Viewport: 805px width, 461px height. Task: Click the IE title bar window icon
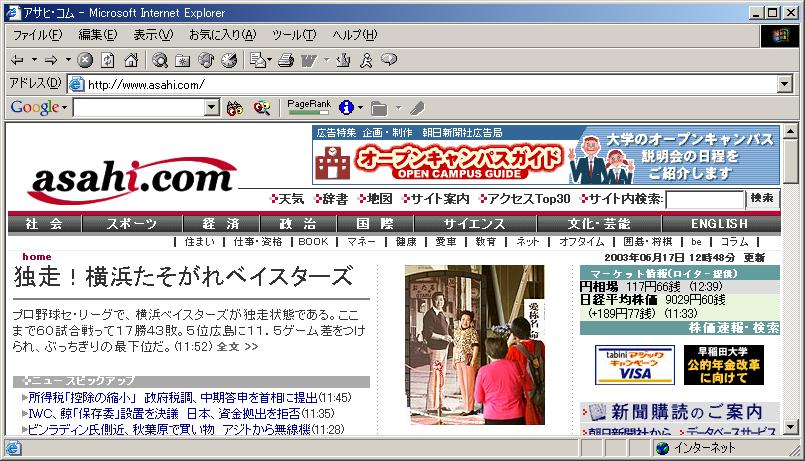pyautogui.click(x=13, y=12)
